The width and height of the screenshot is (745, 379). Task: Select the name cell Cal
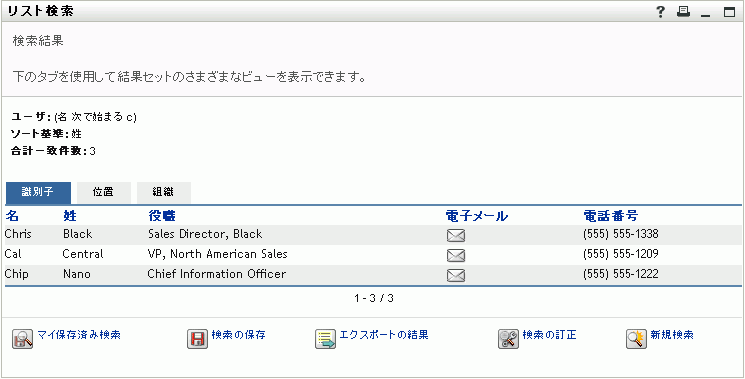[13, 254]
